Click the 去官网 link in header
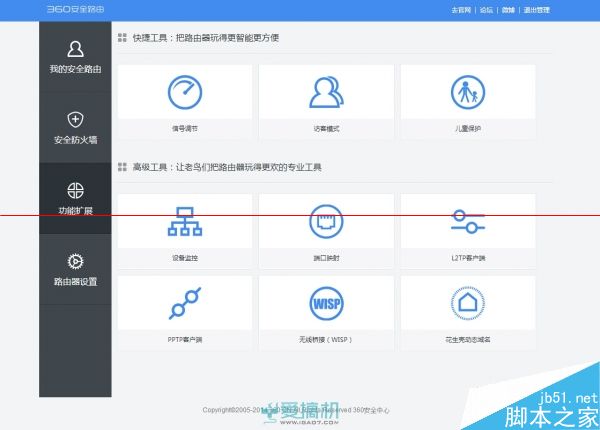Viewport: 600px width, 430px height. (462, 9)
